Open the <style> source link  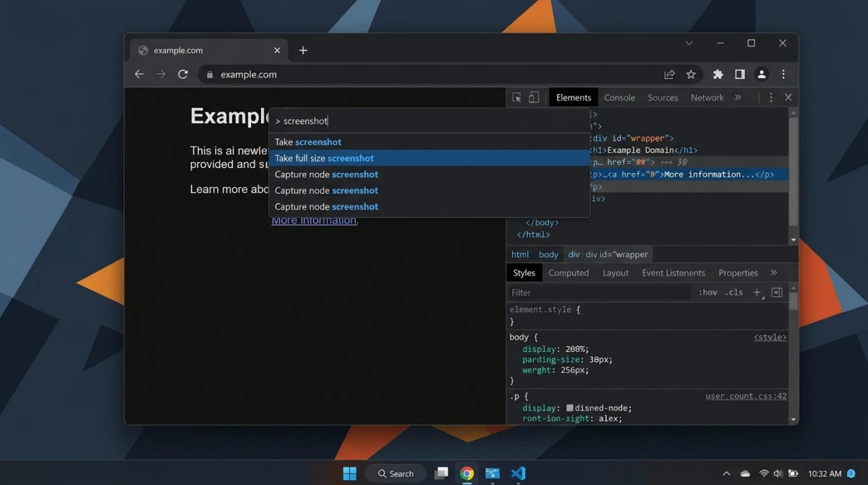click(770, 337)
